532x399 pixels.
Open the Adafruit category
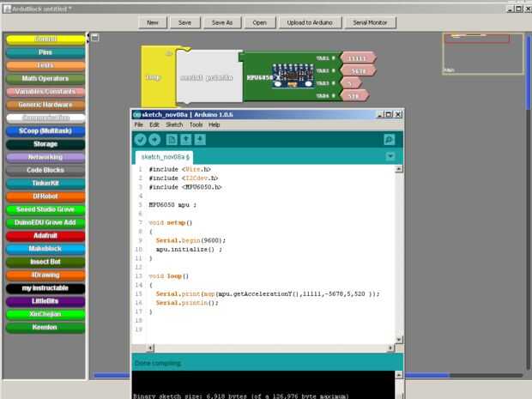[45, 236]
